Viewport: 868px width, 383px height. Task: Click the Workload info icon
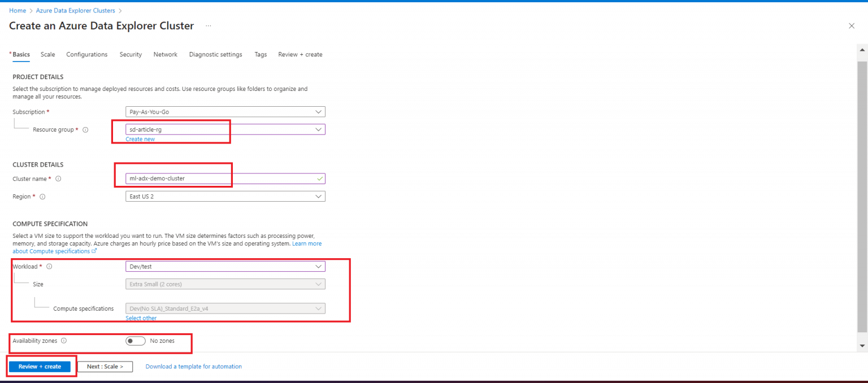click(49, 266)
